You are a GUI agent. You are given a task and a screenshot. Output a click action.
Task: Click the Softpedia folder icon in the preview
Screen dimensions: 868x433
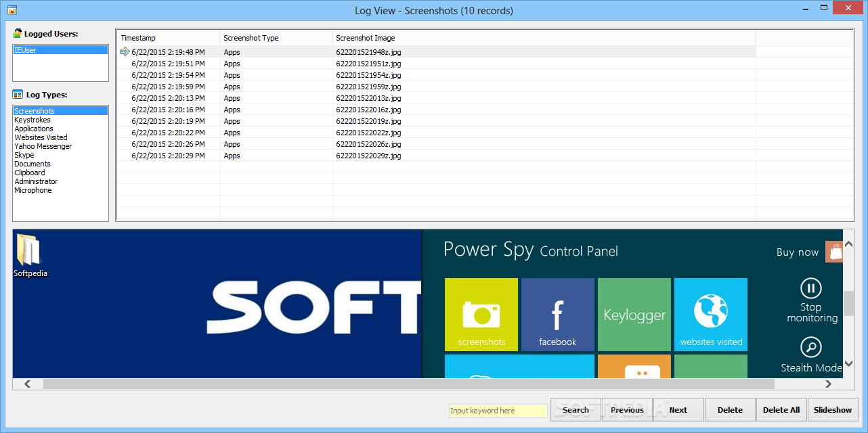pos(28,250)
